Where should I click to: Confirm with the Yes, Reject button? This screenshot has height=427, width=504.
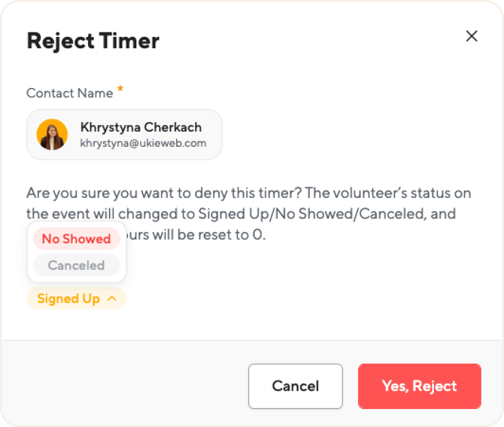click(419, 386)
